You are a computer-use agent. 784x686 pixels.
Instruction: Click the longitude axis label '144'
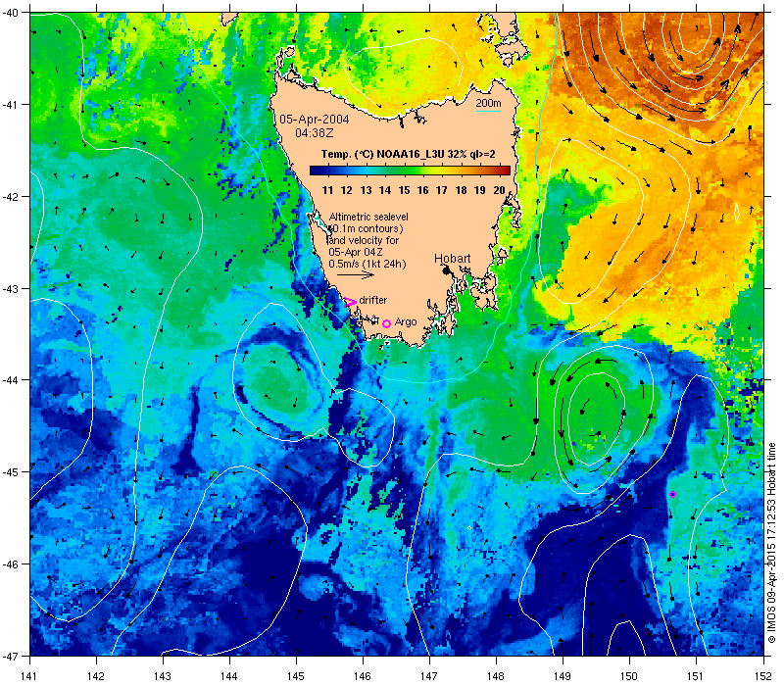point(229,676)
